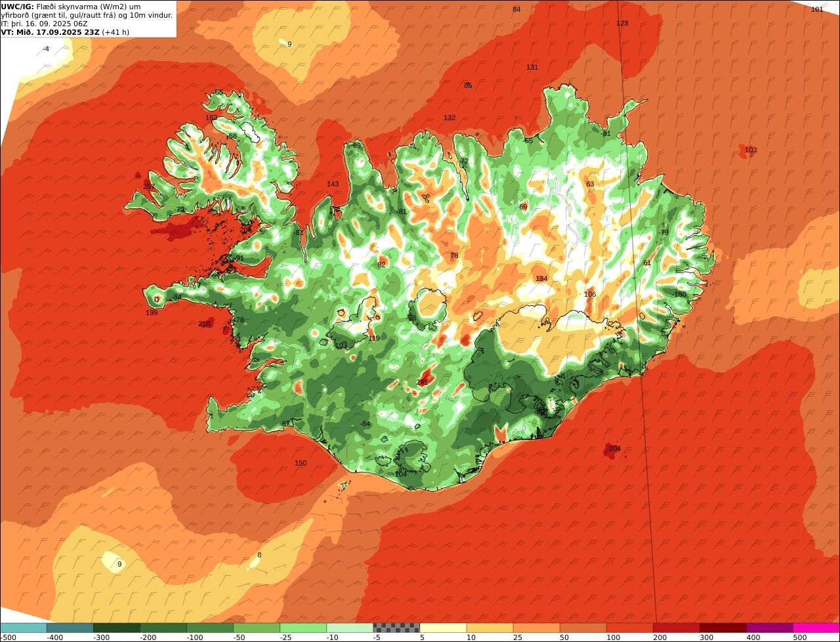Click the bold 'UWC/IG:' header text
The height and width of the screenshot is (642, 840).
click(x=18, y=7)
